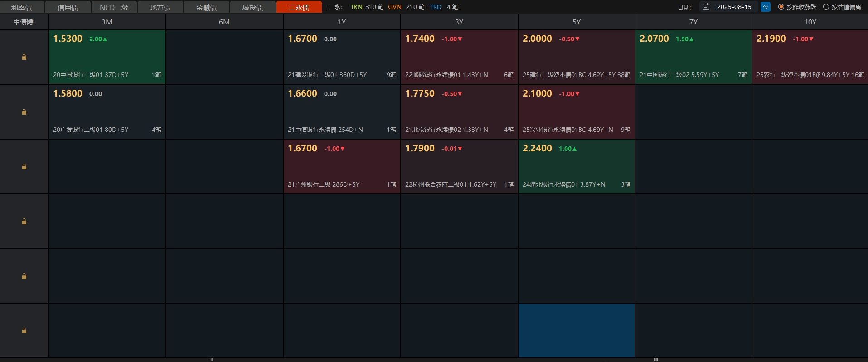Image resolution: width=868 pixels, height=362 pixels.
Task: Click the lock icon in the 1.5800 row
Action: coord(24,112)
